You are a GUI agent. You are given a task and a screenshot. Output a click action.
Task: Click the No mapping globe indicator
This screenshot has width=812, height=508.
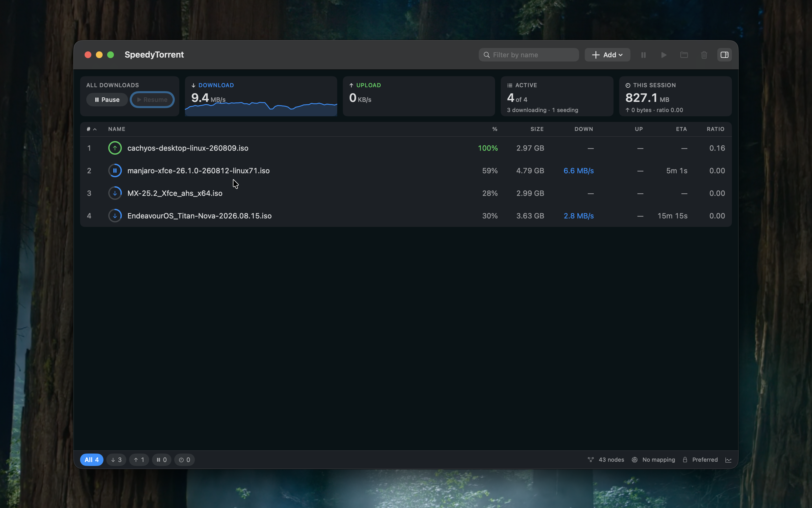(653, 460)
